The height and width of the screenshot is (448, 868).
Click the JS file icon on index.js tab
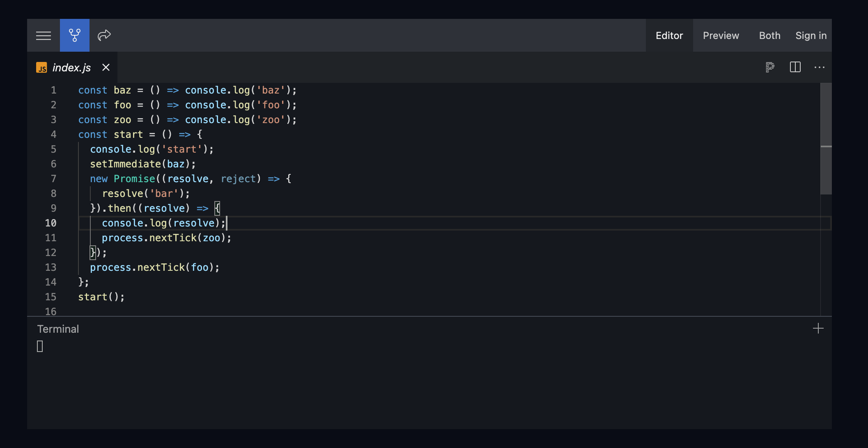[x=42, y=67]
